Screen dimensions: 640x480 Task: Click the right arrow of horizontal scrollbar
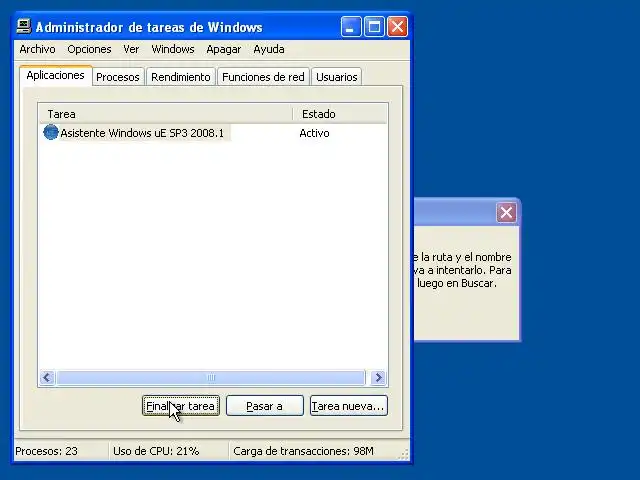(378, 378)
